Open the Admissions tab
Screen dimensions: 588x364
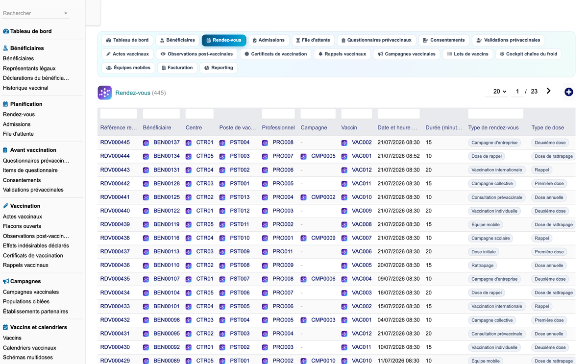(x=269, y=40)
